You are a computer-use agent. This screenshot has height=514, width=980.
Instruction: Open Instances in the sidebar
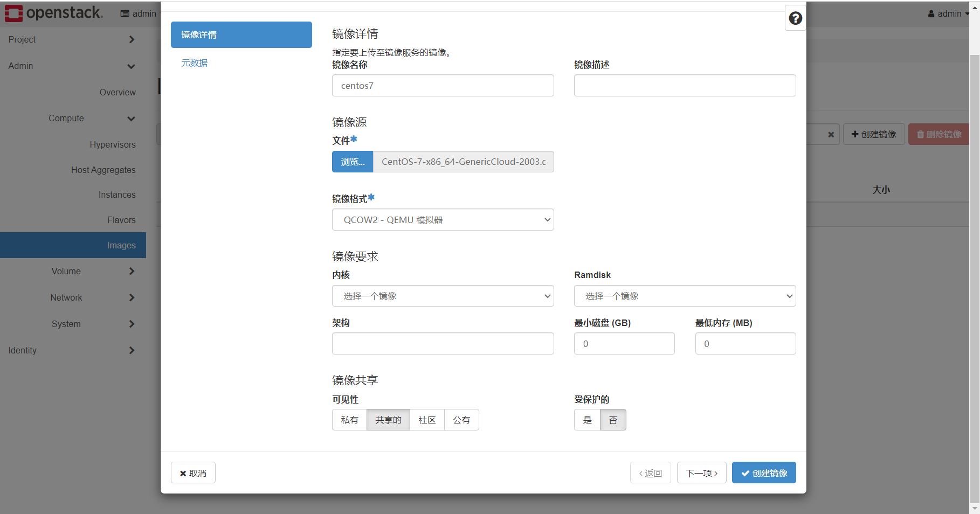(117, 195)
